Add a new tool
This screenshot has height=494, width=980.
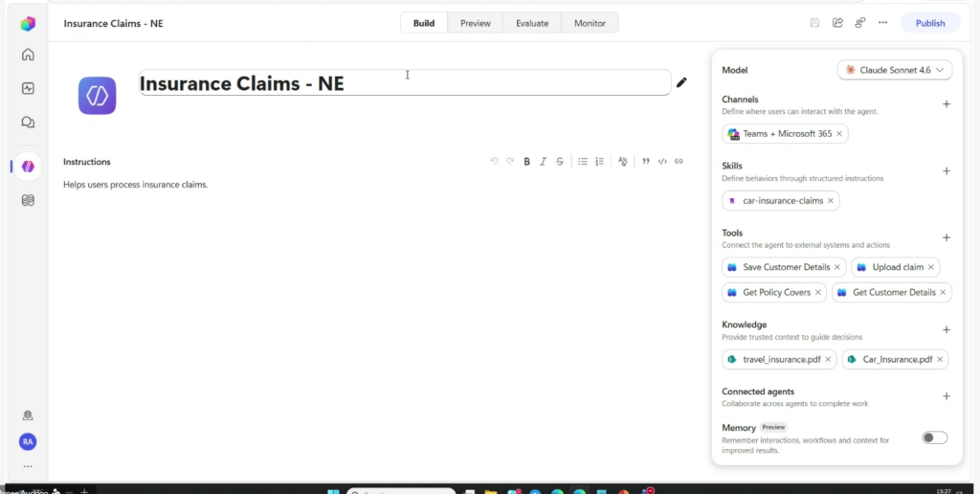[947, 237]
